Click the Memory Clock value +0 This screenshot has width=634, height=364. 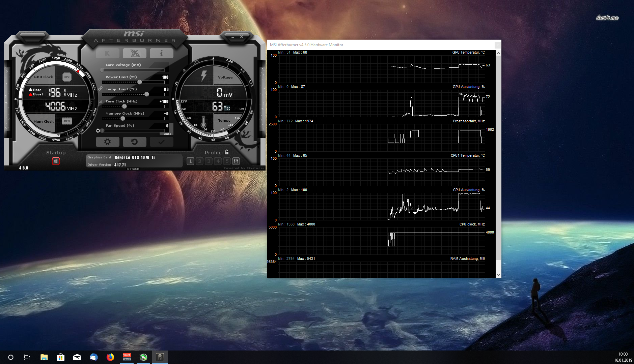(166, 114)
